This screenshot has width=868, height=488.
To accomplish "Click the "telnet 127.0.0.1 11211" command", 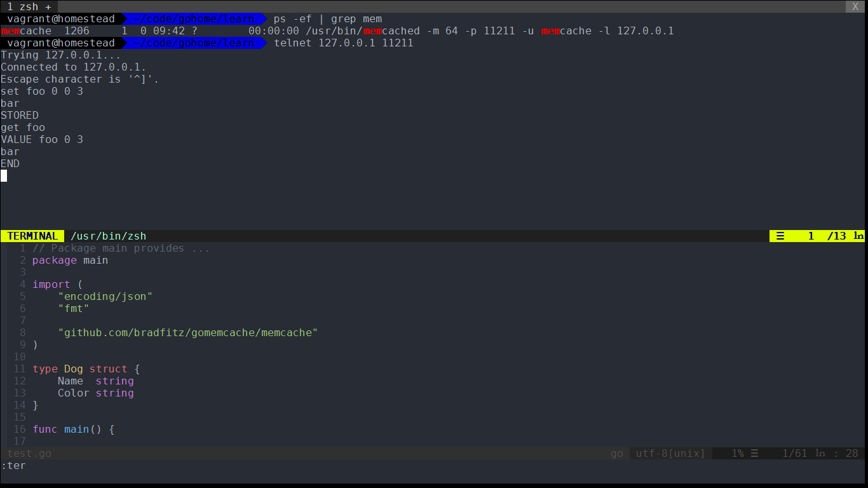I will click(344, 43).
